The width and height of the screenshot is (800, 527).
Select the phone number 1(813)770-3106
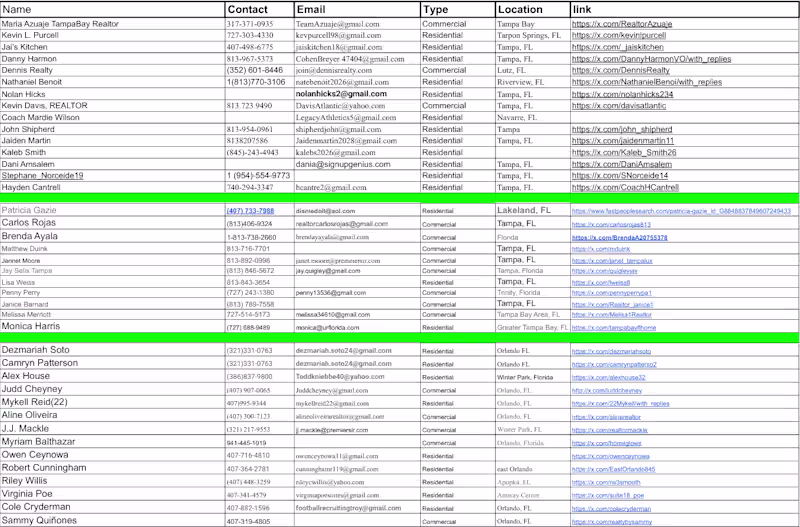(256, 82)
